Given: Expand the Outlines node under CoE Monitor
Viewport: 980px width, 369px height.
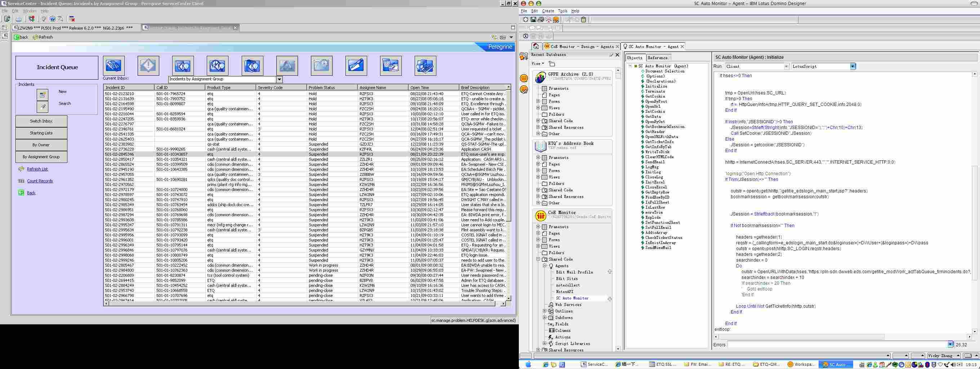Looking at the screenshot, I should pos(545,311).
